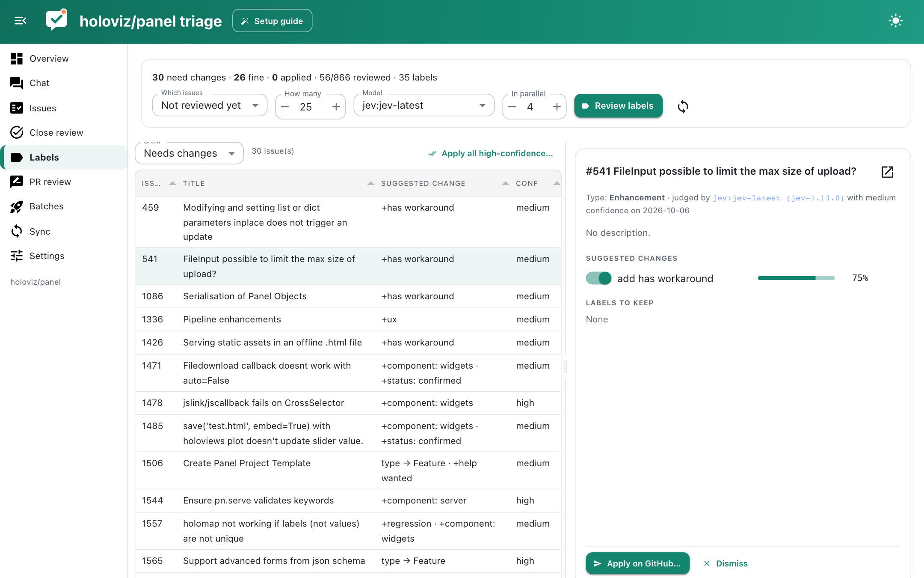Select issue 1565 Support advanced forms row
The image size is (924, 578).
[348, 561]
